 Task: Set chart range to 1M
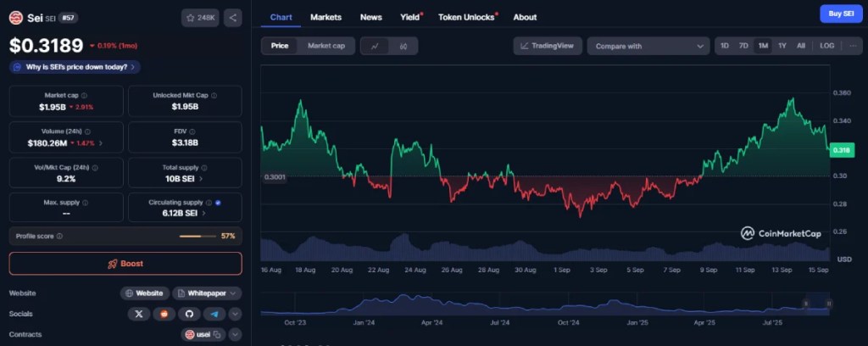[x=763, y=46]
